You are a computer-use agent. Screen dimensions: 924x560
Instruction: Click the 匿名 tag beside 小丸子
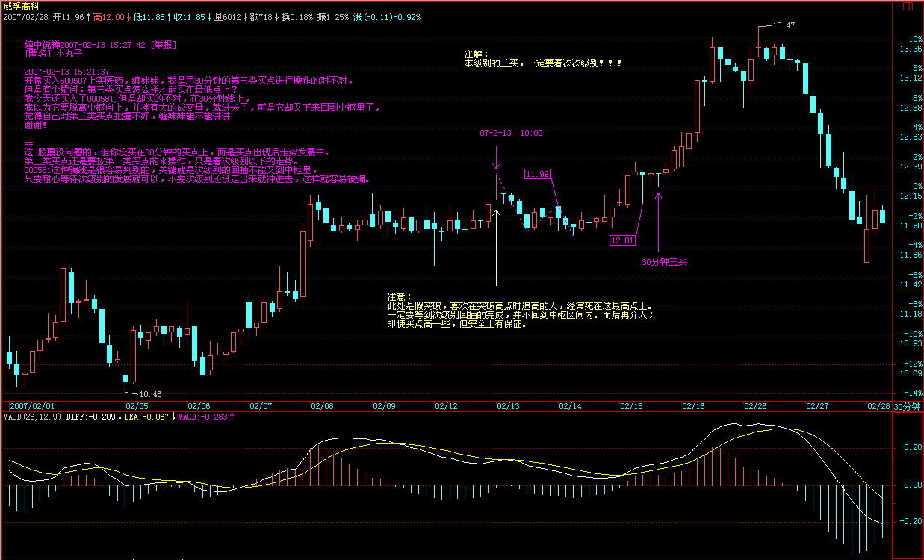point(37,54)
